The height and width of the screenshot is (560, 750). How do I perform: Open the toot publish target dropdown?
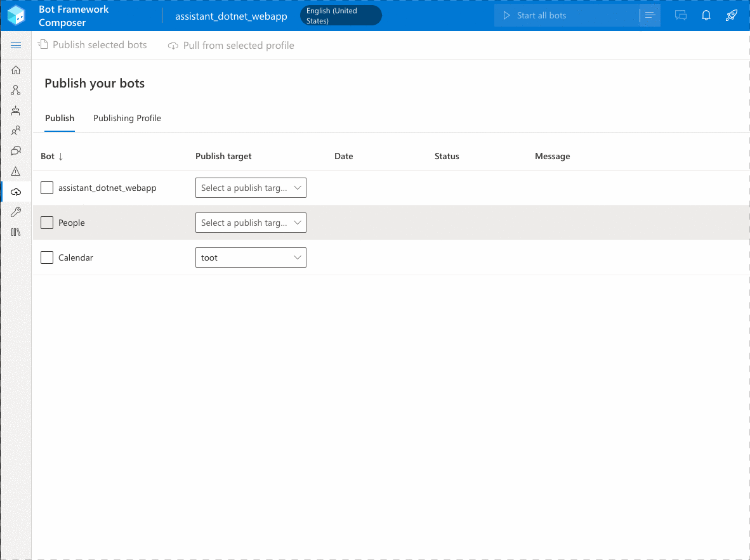tap(251, 257)
